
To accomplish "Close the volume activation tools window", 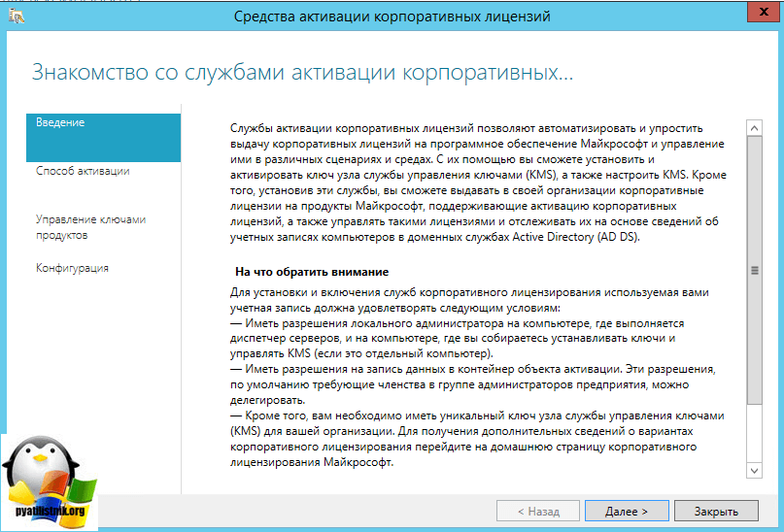I will (x=764, y=12).
